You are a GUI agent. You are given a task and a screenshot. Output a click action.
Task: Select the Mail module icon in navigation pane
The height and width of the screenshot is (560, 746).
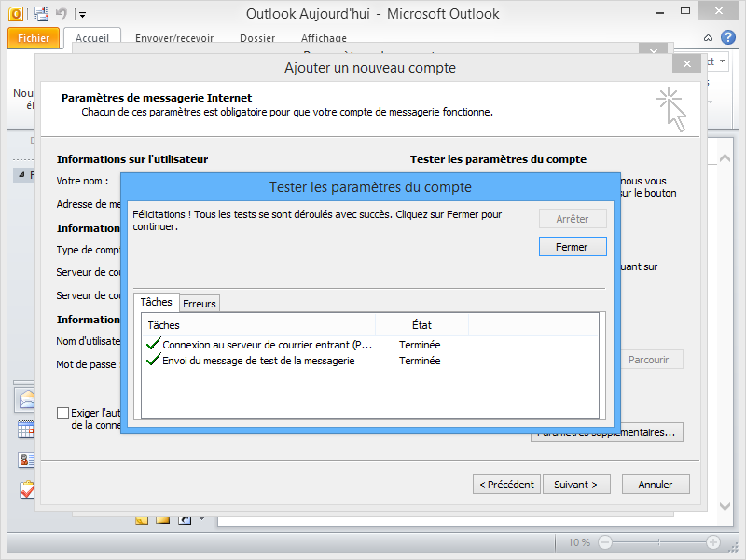tap(26, 399)
